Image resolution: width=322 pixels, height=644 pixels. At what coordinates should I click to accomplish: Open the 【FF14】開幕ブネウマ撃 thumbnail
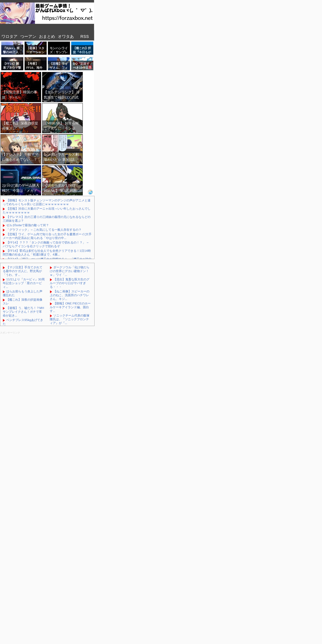(12, 64)
